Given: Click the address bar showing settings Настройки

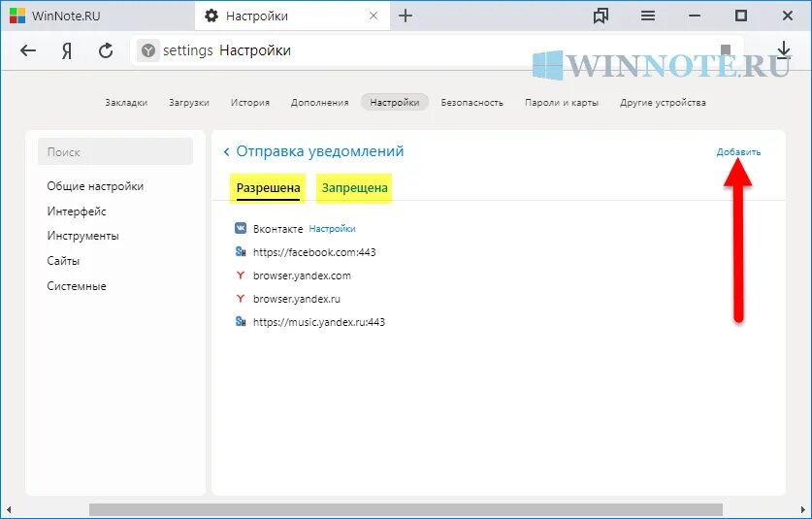Looking at the screenshot, I should tap(438, 50).
